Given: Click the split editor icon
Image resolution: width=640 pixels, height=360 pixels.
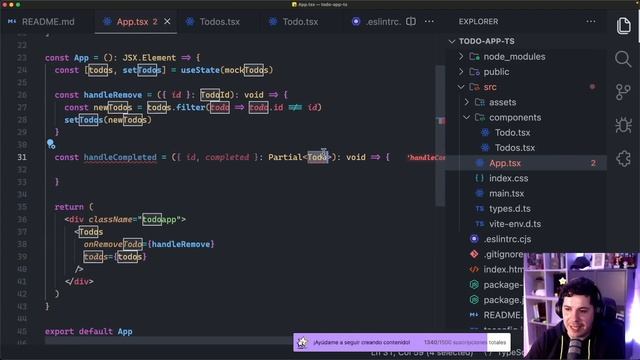Looking at the screenshot, I should click(411, 22).
